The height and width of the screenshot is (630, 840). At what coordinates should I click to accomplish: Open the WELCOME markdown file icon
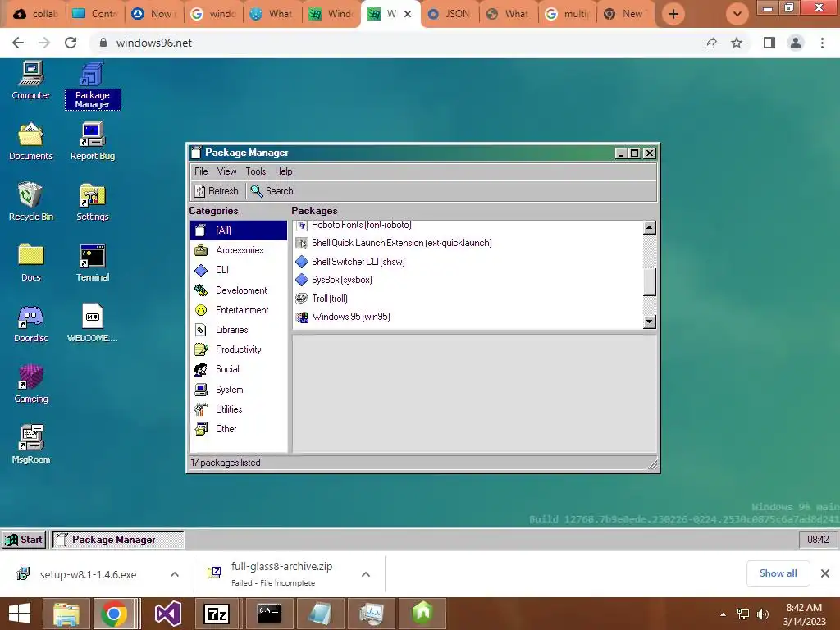[93, 323]
